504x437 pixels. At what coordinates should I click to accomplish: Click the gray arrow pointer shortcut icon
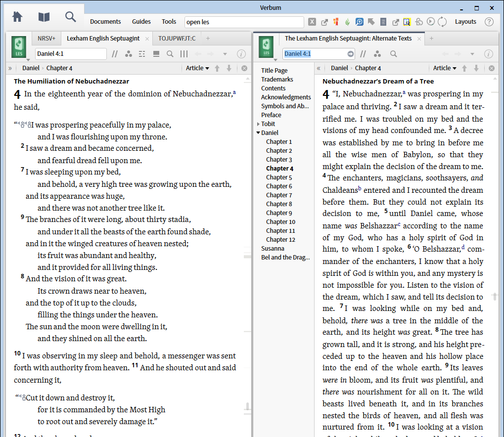coord(371,22)
